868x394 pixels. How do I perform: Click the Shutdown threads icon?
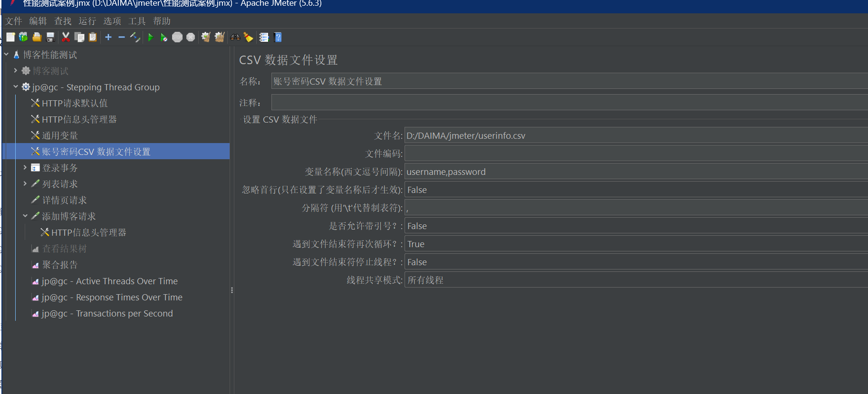(x=191, y=37)
